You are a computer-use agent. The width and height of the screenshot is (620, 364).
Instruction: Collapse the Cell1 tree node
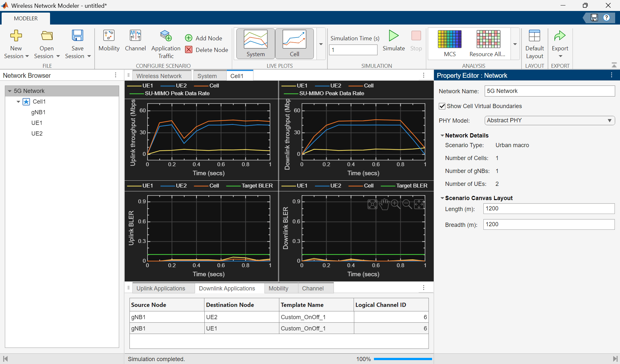pos(18,102)
